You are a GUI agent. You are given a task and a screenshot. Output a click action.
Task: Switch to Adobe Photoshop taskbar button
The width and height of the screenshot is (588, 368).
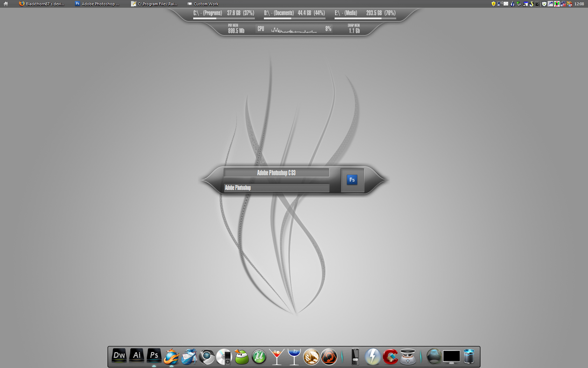point(97,4)
